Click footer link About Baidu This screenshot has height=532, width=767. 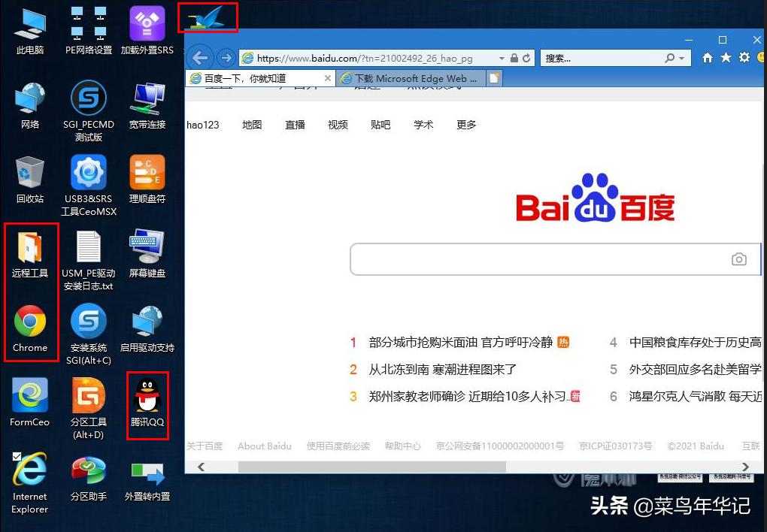pyautogui.click(x=264, y=446)
